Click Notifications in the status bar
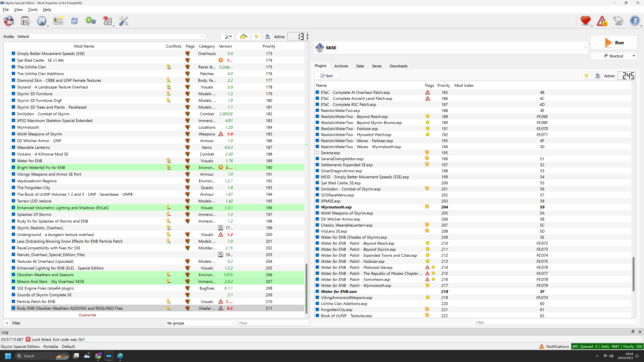The image size is (644, 362). 554,346
